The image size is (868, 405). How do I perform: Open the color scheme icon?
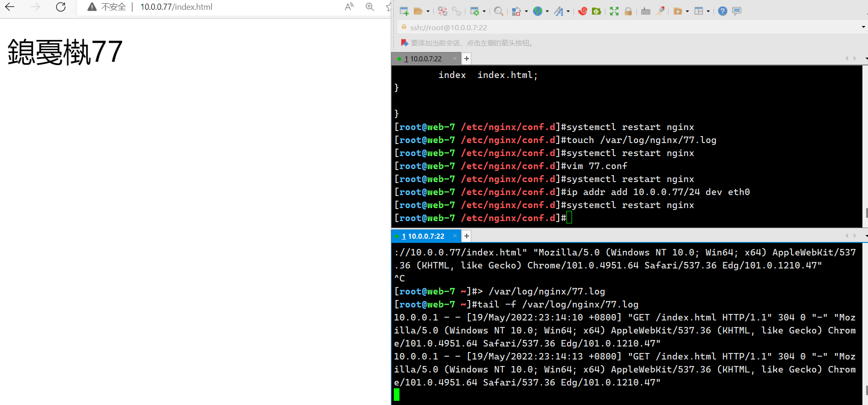click(x=516, y=11)
